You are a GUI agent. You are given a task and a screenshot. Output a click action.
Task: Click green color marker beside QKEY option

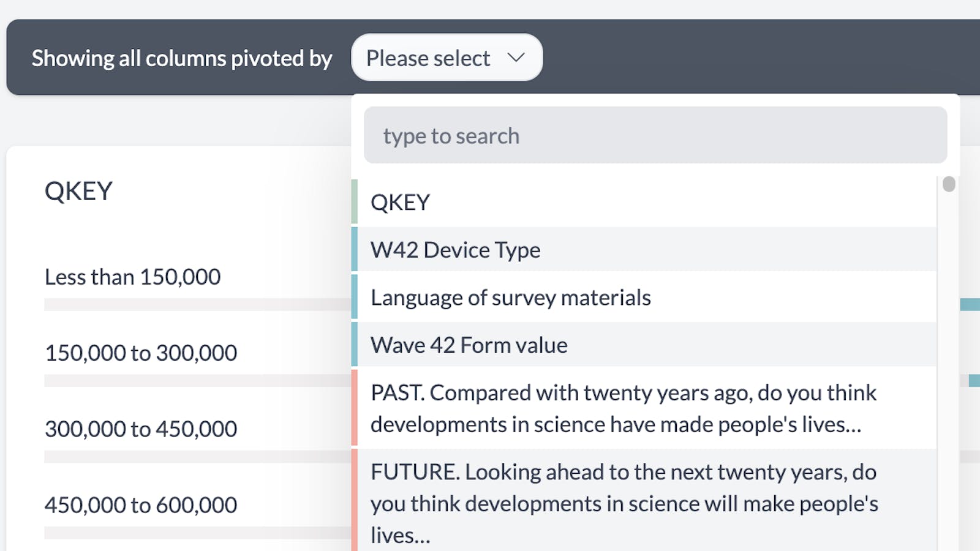pyautogui.click(x=355, y=202)
